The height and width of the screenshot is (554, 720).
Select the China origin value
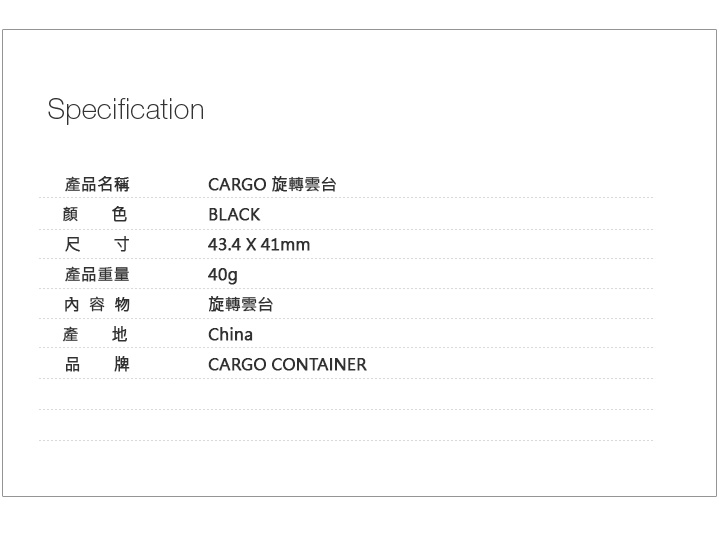coord(230,334)
